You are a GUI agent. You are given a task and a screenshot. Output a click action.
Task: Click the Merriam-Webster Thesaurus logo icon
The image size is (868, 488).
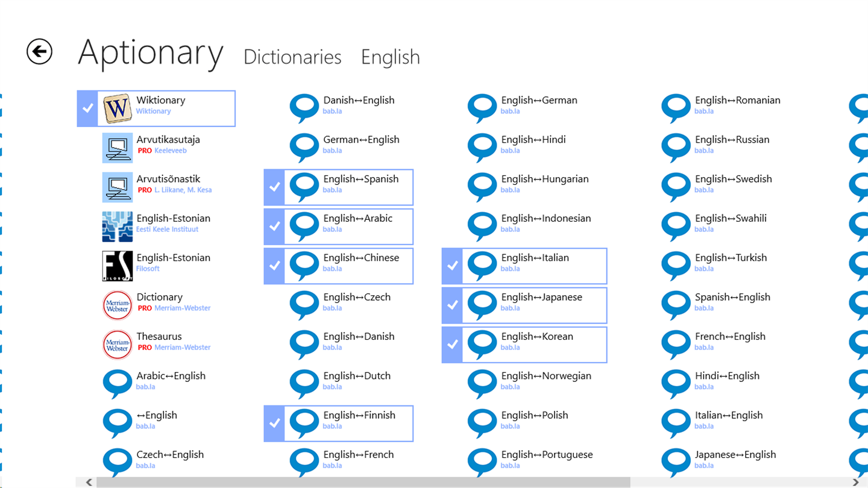coord(118,345)
